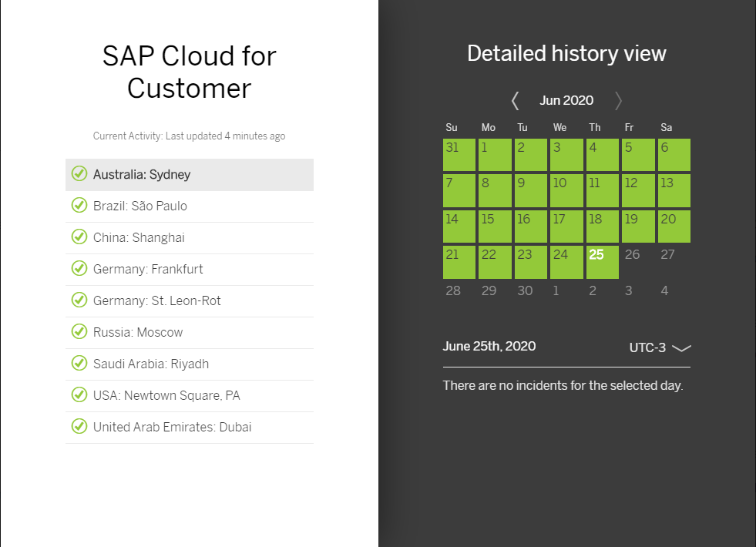Click the no incidents message text

click(x=563, y=385)
